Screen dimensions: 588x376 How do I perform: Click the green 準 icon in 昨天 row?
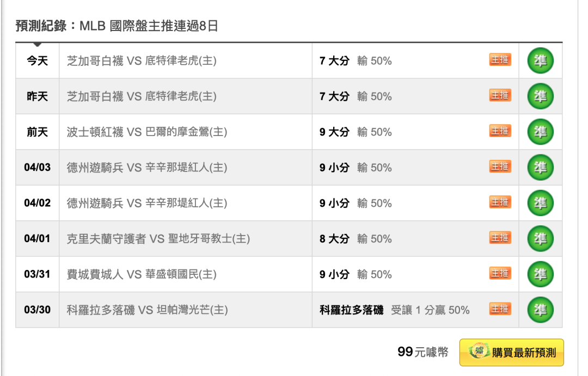pyautogui.click(x=540, y=96)
